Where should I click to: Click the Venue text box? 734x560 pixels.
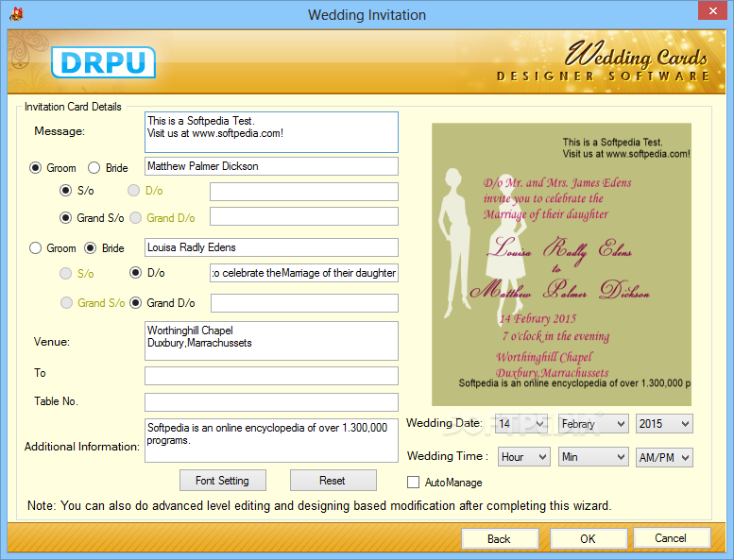pyautogui.click(x=271, y=341)
